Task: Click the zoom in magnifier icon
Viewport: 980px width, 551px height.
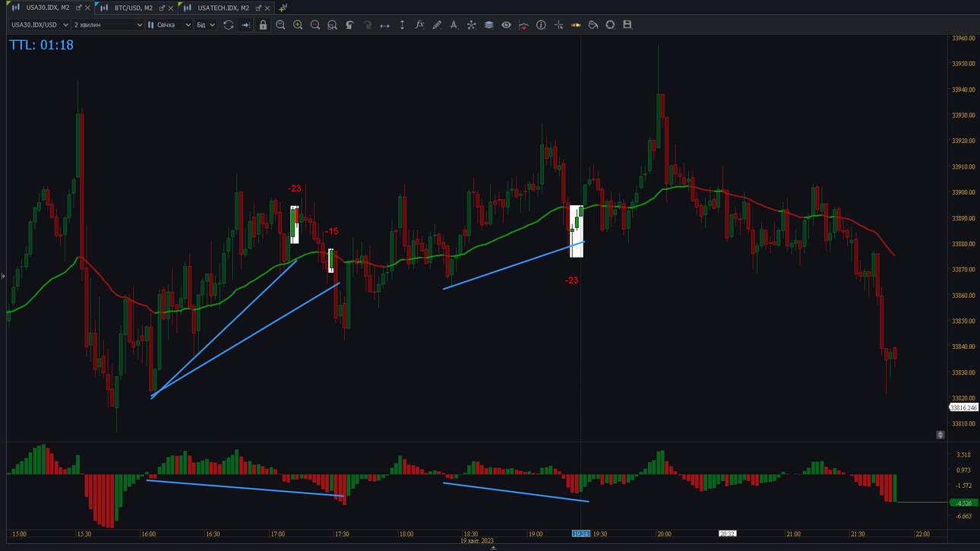Action: [298, 25]
